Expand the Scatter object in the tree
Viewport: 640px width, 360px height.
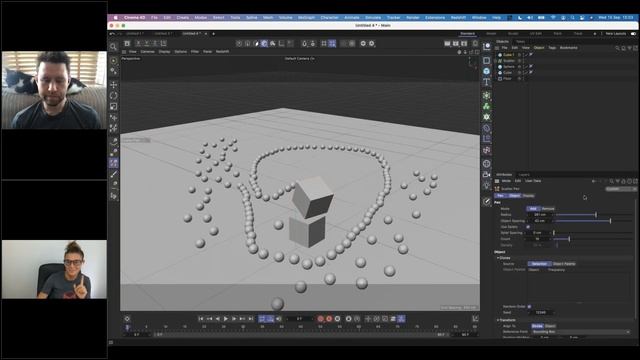(496, 60)
